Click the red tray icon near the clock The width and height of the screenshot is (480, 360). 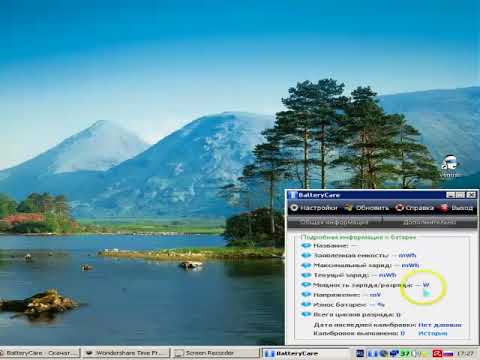[x=437, y=353]
